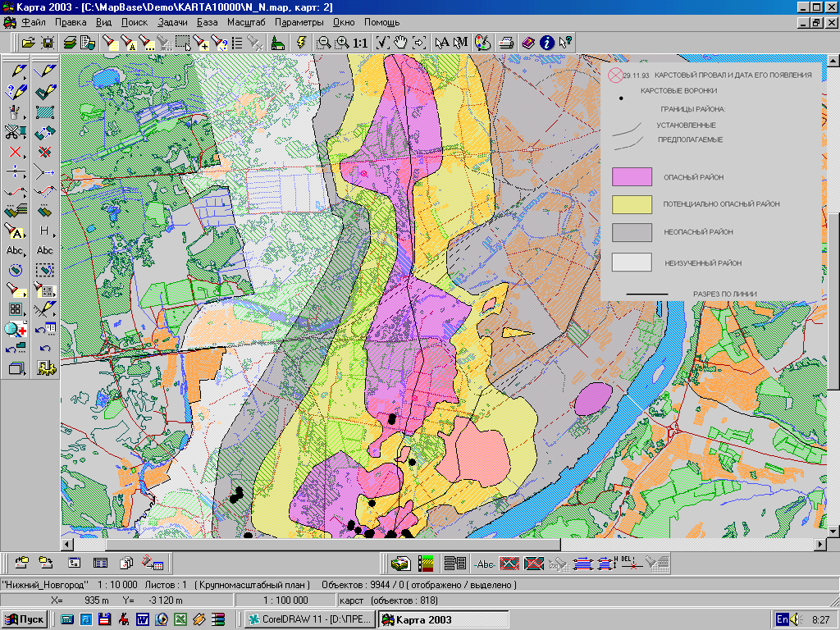Open the Параметры menu

coord(299,22)
